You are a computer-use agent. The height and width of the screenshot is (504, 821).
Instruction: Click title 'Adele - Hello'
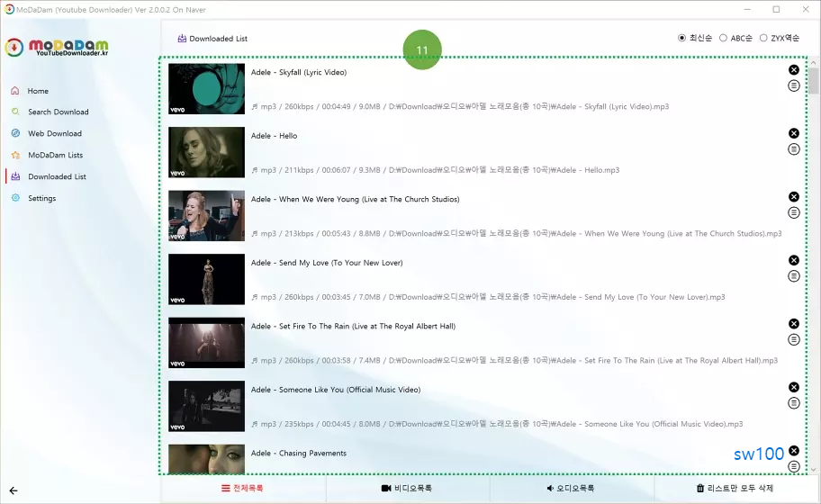click(x=274, y=136)
